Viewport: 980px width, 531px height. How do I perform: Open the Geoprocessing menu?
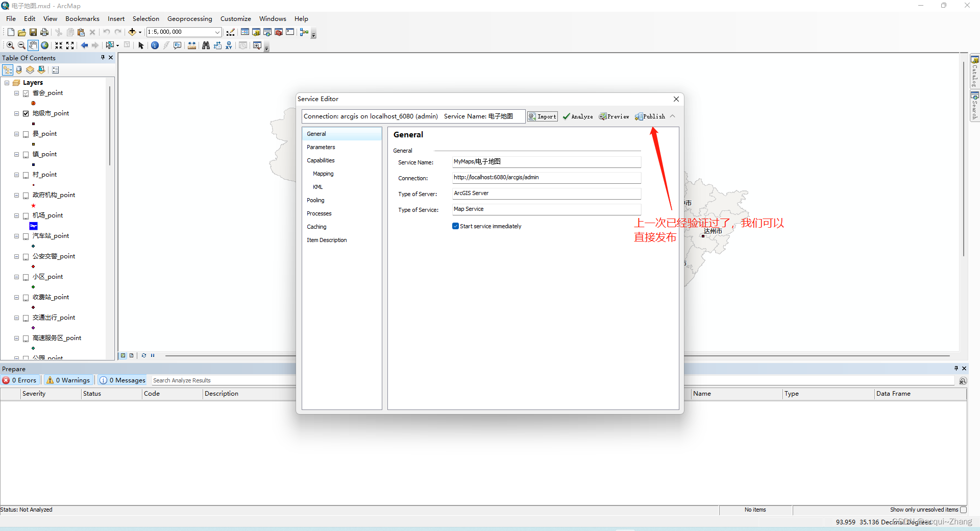click(x=189, y=19)
